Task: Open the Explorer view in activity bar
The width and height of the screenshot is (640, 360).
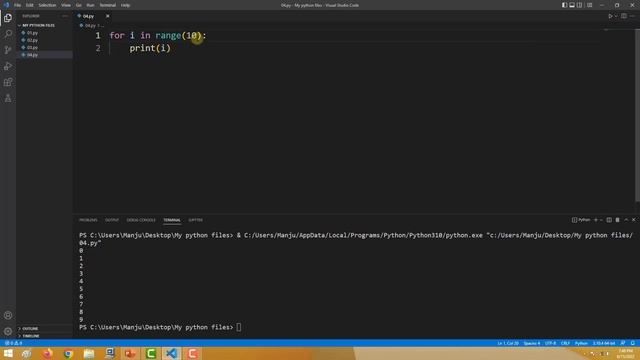Action: coord(8,18)
